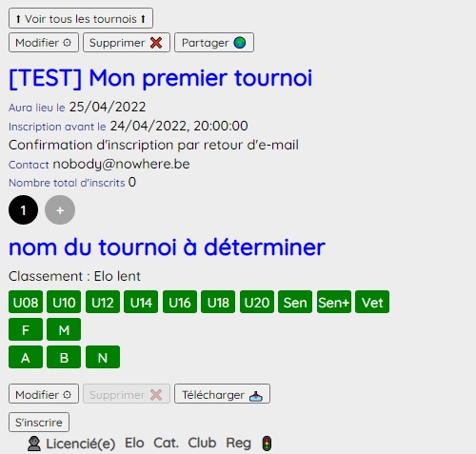476x454 pixels.
Task: Toggle the Sen+ category badge
Action: (x=334, y=302)
